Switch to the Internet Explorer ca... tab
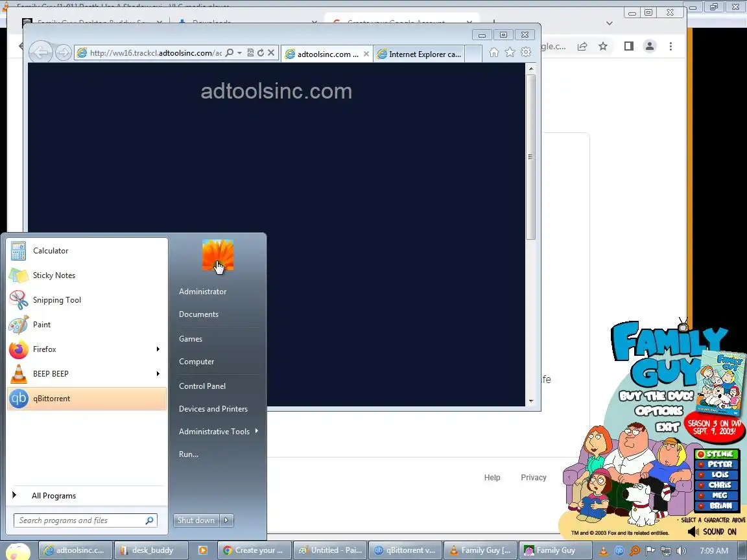Screen dimensions: 747x560 [x=420, y=54]
